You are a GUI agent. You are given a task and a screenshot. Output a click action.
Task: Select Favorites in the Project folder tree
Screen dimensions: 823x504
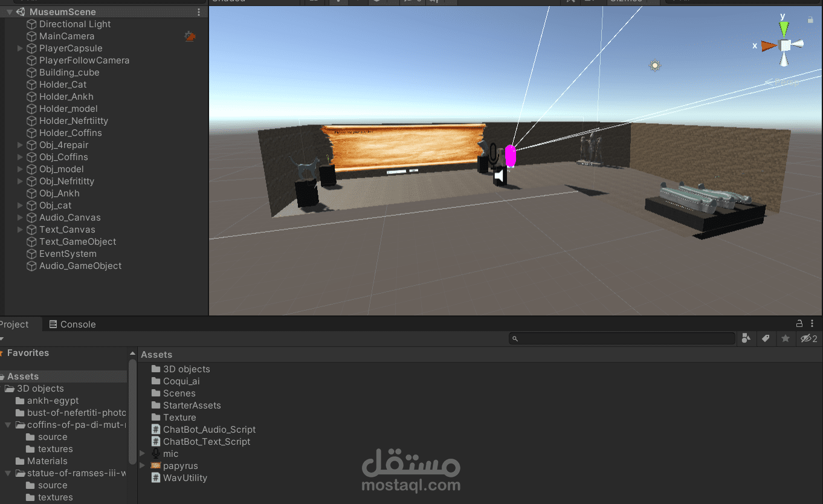tap(28, 353)
